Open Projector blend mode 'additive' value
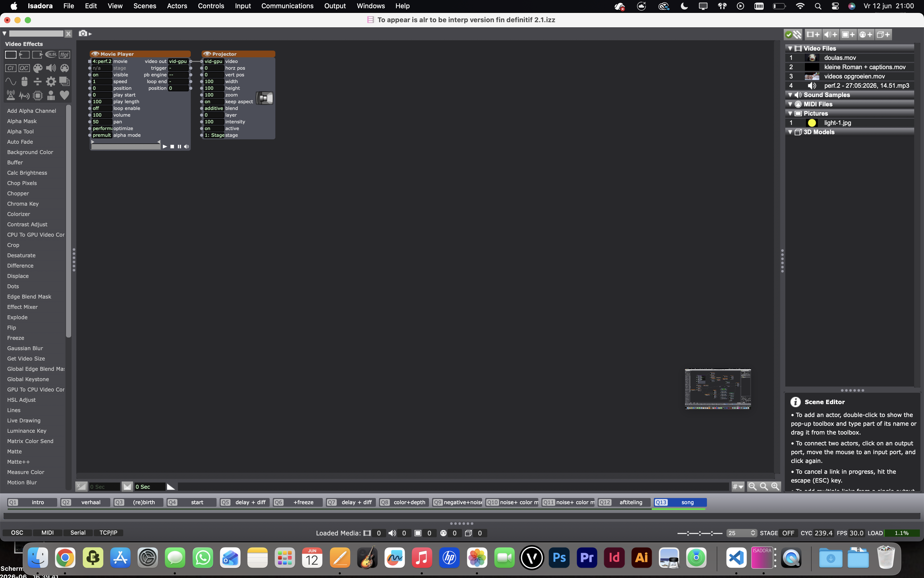This screenshot has height=578, width=924. tap(213, 109)
